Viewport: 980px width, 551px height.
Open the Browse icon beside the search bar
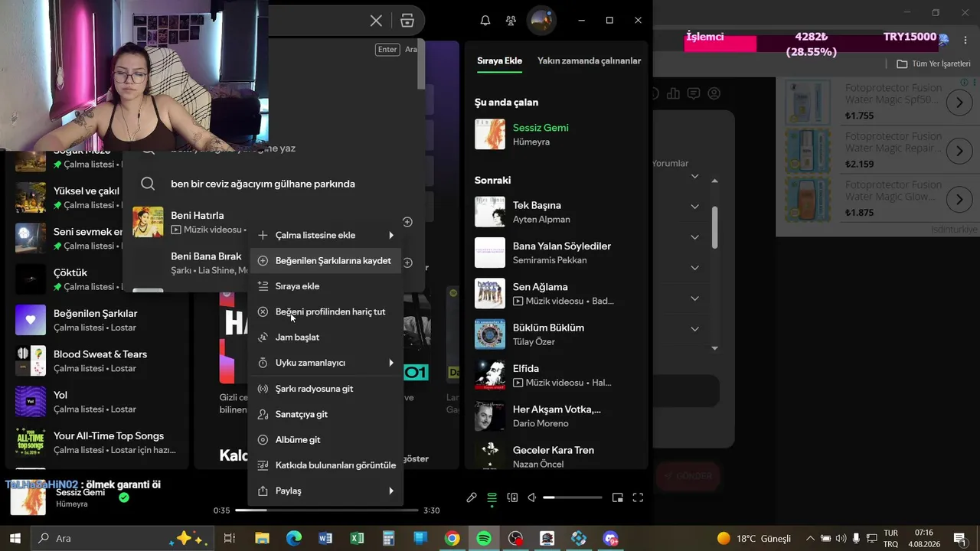coord(407,21)
